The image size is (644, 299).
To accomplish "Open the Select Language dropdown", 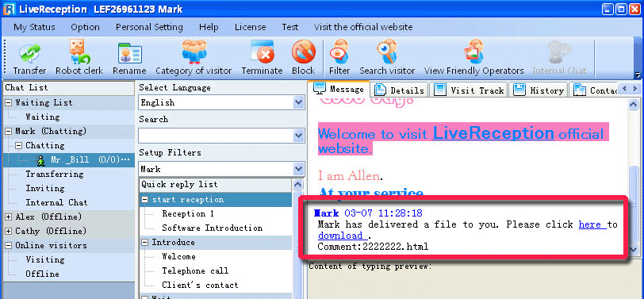I will [299, 102].
